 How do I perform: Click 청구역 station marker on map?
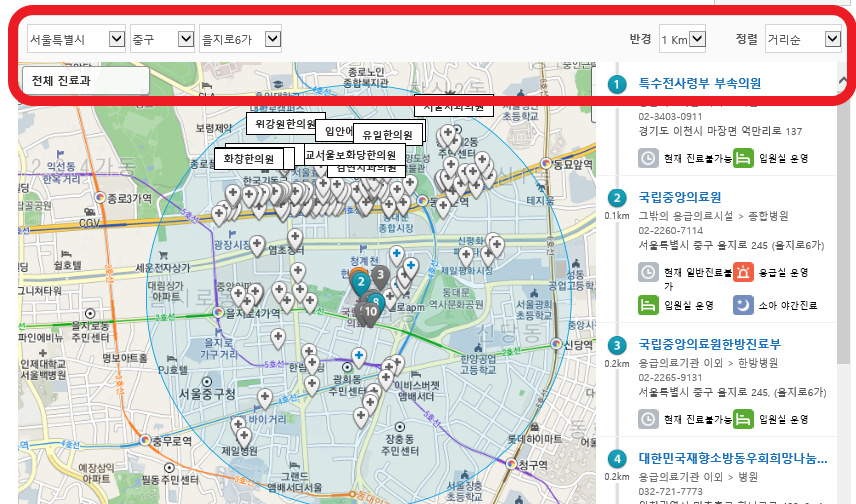coord(512,464)
